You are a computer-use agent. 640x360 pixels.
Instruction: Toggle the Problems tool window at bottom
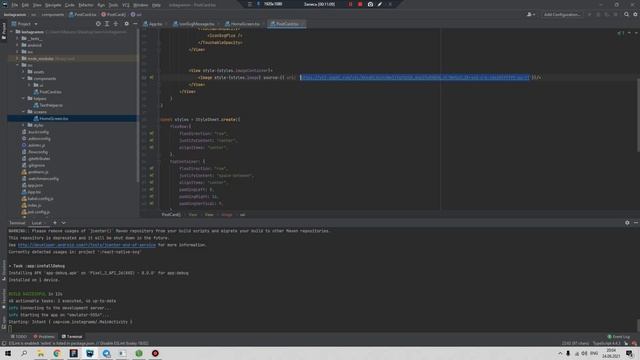(x=44, y=337)
